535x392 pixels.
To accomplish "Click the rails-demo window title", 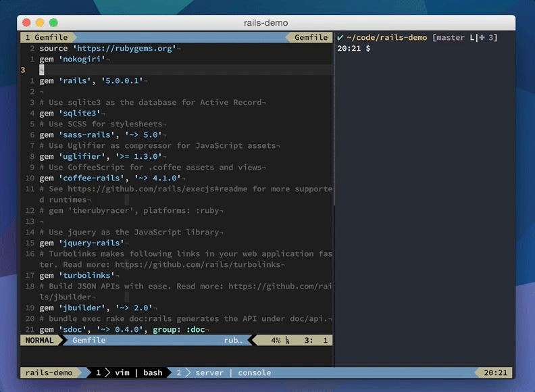I will 265,23.
